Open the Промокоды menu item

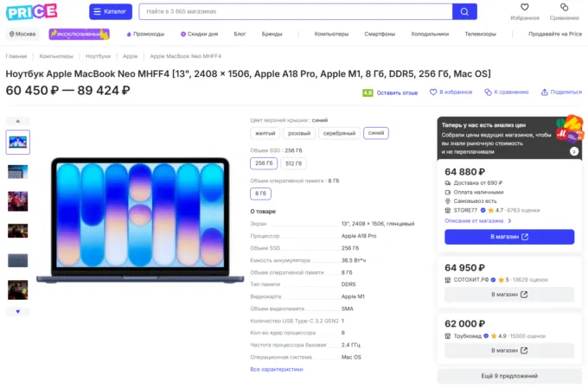pos(145,34)
